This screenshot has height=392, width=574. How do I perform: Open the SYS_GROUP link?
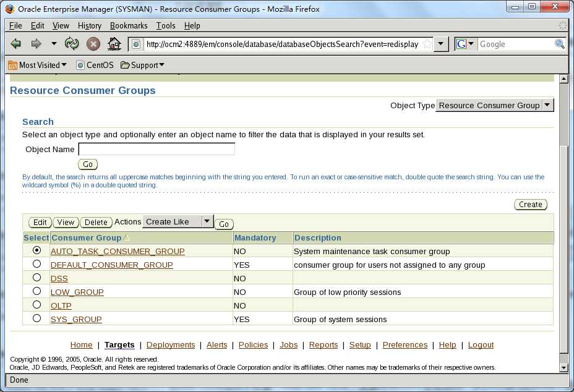[x=76, y=319]
